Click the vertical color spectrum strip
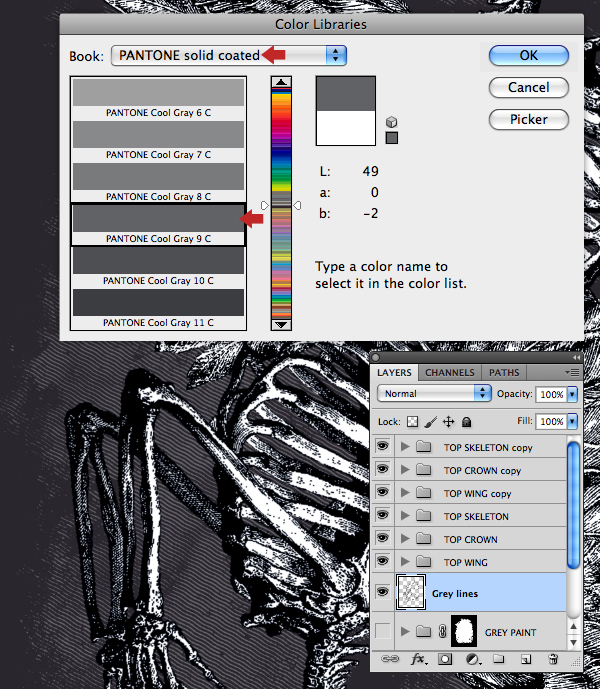This screenshot has height=689, width=600. click(x=281, y=203)
